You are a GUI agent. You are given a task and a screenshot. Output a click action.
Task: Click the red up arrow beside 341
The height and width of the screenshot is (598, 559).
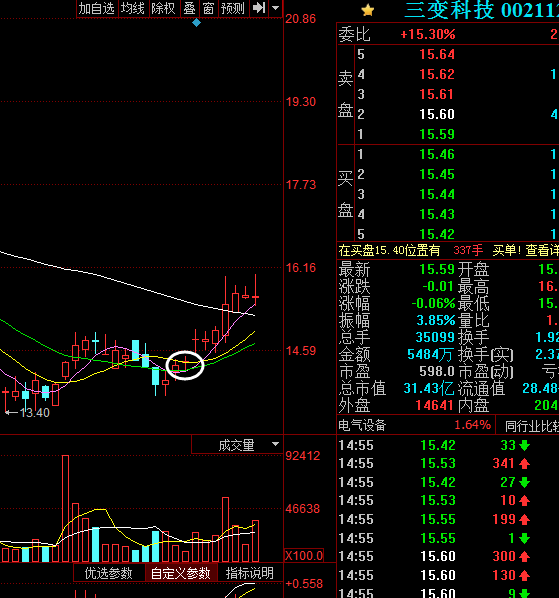tap(525, 464)
